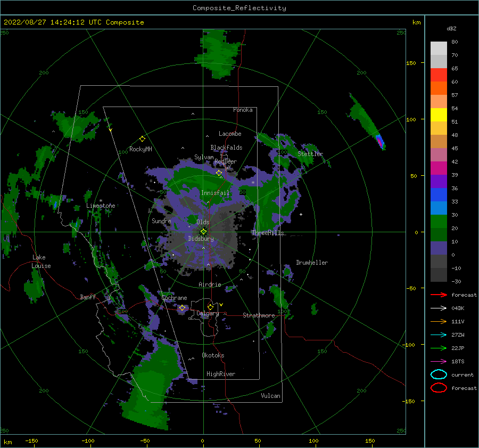Click the RockyMH label
Image resolution: width=479 pixels, height=448 pixels.
[141, 149]
